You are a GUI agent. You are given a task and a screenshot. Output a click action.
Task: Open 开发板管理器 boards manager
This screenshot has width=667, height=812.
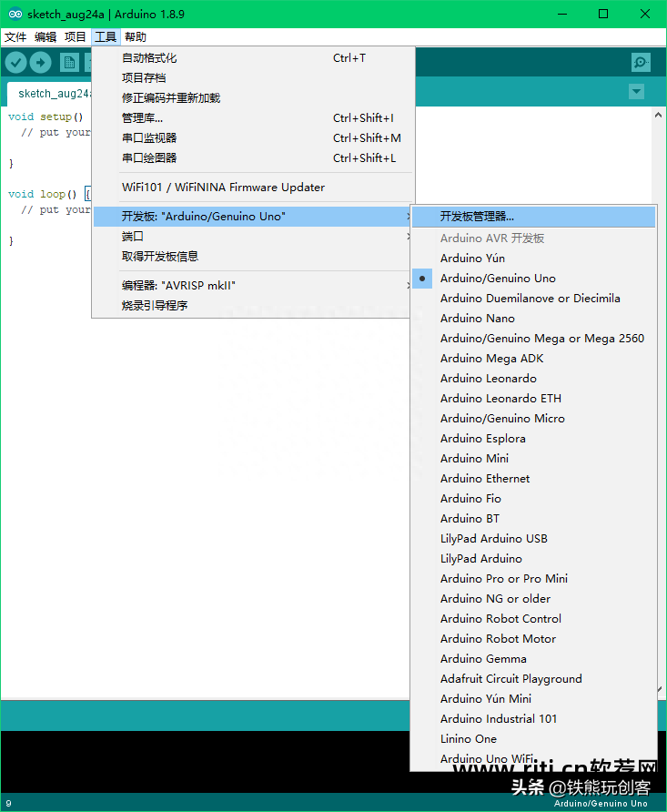(x=533, y=217)
